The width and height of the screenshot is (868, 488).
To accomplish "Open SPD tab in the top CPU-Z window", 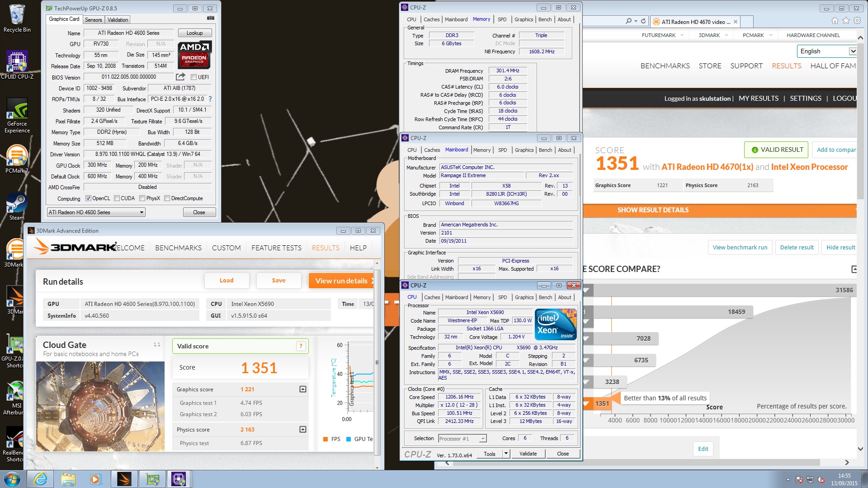I will [502, 19].
